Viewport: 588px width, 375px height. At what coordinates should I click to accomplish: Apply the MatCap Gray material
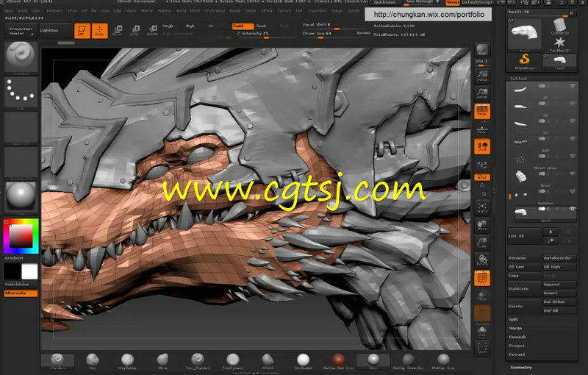[x=443, y=361]
